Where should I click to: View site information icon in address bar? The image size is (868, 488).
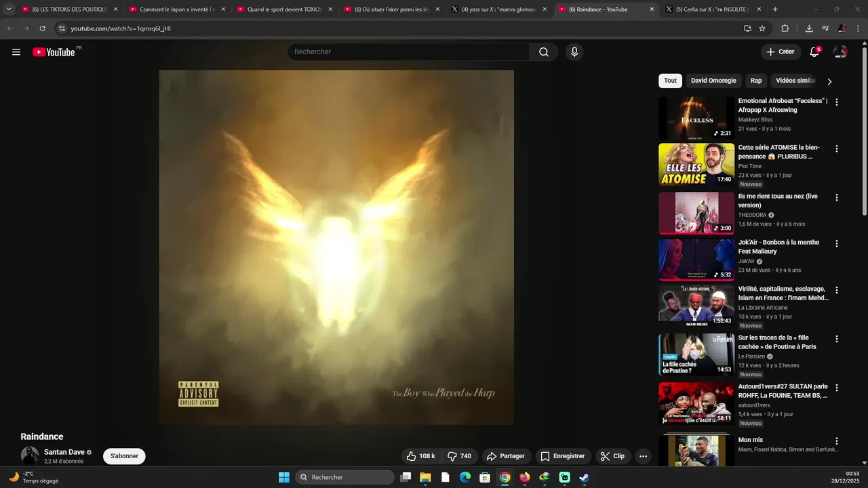[62, 28]
